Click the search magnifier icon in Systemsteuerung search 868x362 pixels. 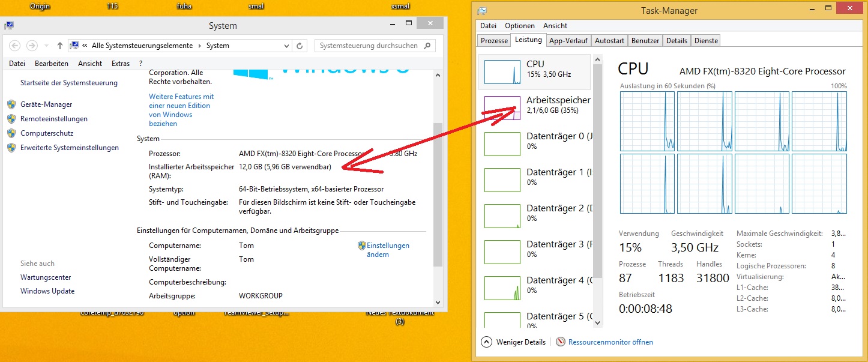point(427,46)
